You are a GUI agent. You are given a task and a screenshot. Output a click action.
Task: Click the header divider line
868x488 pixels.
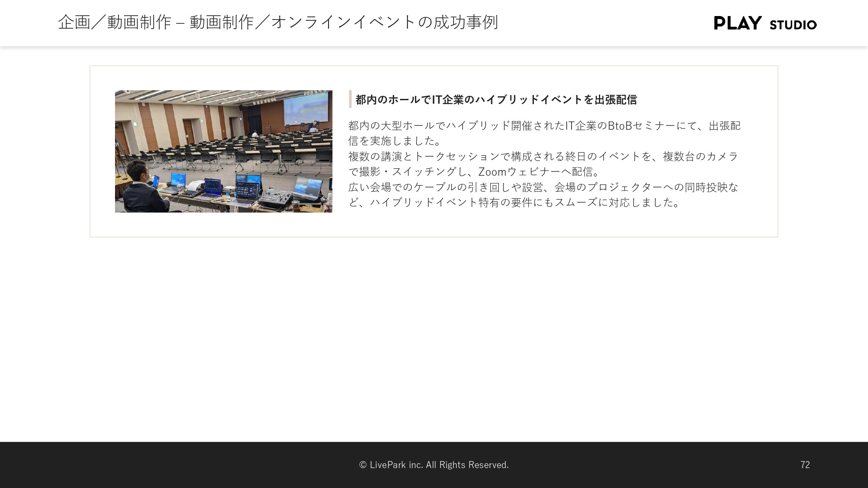tap(434, 42)
